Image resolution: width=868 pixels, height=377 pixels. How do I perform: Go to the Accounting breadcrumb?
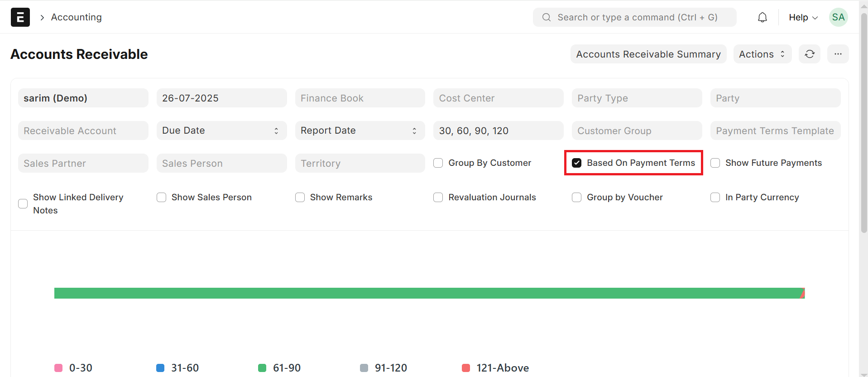76,17
